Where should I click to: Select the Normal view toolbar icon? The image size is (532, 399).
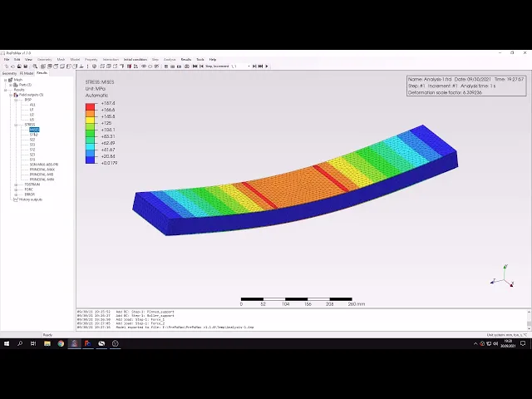(x=81, y=66)
